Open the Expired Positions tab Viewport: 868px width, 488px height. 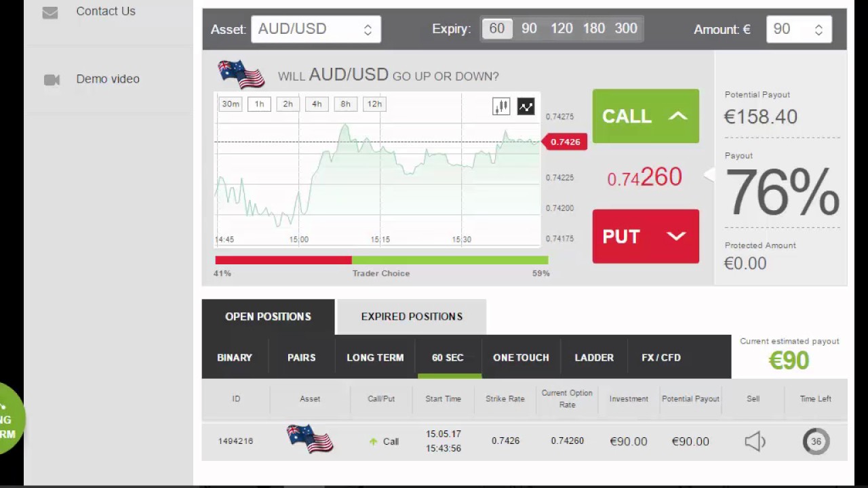click(412, 317)
